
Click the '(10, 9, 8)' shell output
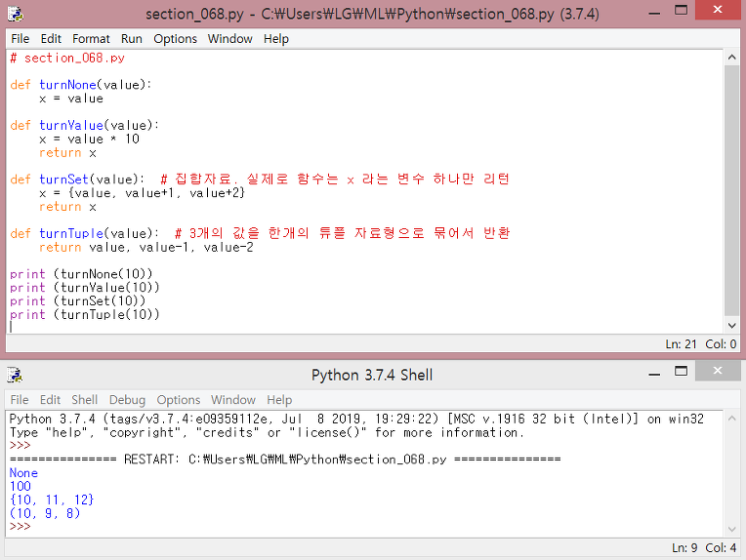(x=45, y=513)
